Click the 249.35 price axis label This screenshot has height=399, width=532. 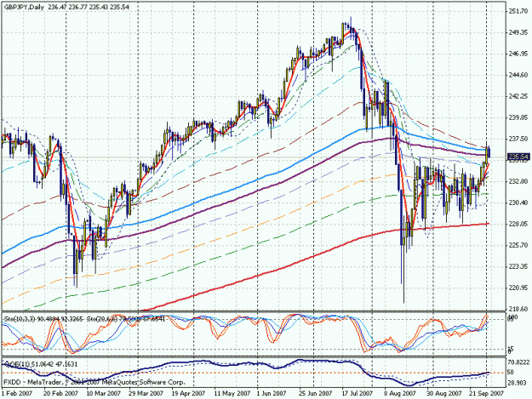(x=518, y=32)
